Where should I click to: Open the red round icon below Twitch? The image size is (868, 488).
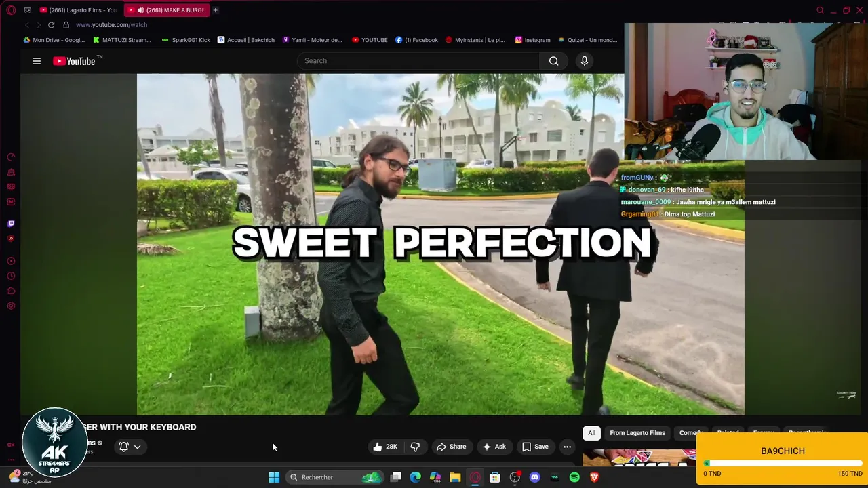[x=11, y=239]
